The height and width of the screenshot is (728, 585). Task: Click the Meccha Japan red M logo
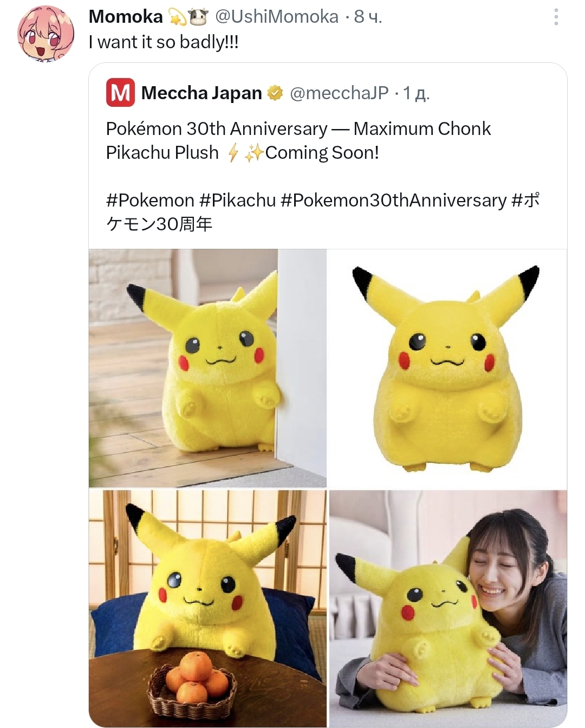[x=120, y=93]
